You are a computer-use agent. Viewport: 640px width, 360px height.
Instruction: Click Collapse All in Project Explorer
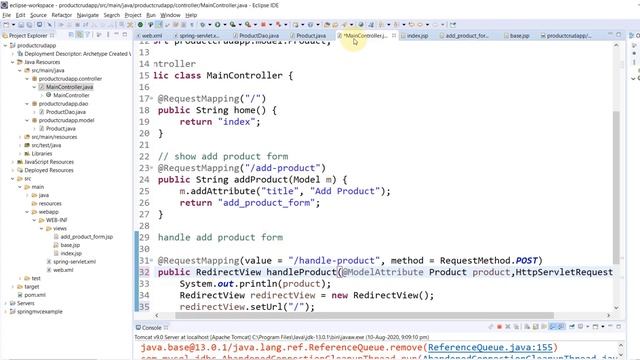(x=71, y=35)
